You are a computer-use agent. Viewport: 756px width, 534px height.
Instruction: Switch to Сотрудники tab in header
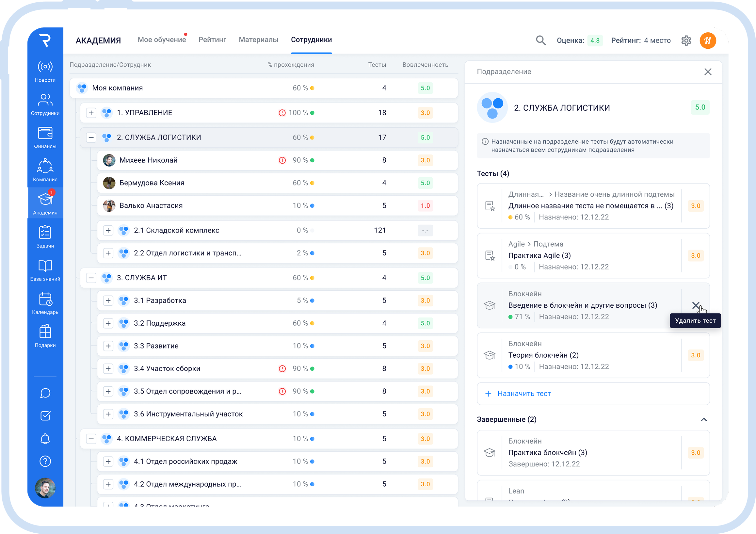coord(311,40)
